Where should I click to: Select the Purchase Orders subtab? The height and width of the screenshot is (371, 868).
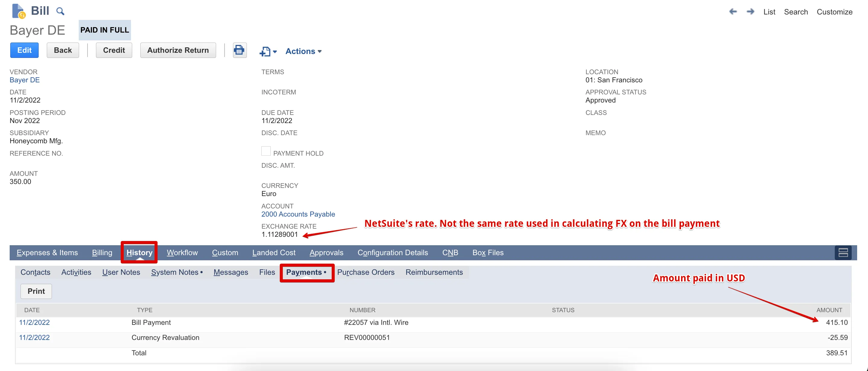(x=365, y=272)
